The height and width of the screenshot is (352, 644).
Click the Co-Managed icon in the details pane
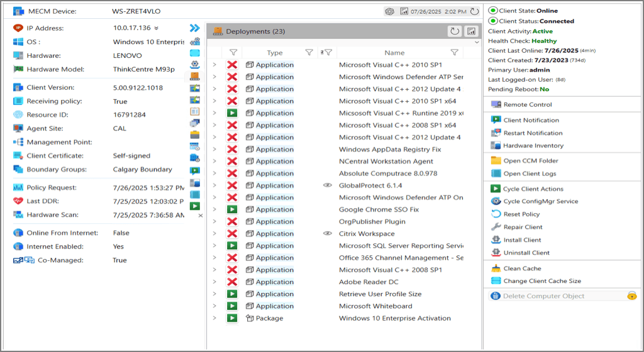24,260
